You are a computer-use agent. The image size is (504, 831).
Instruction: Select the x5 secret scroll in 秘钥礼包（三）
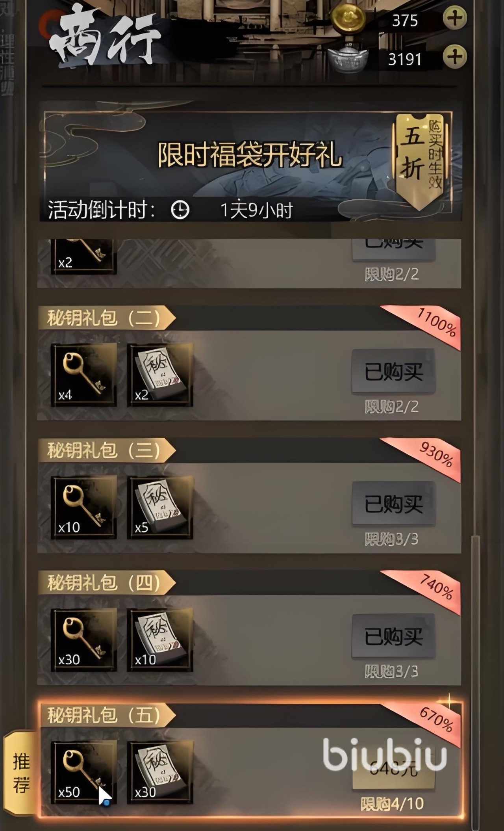pyautogui.click(x=160, y=507)
